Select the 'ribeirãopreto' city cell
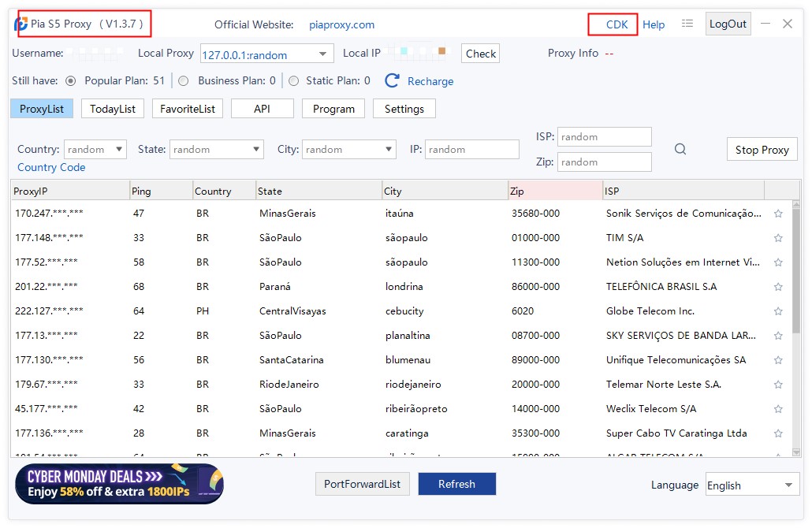Screen dimensions: 812x528 click(x=416, y=408)
